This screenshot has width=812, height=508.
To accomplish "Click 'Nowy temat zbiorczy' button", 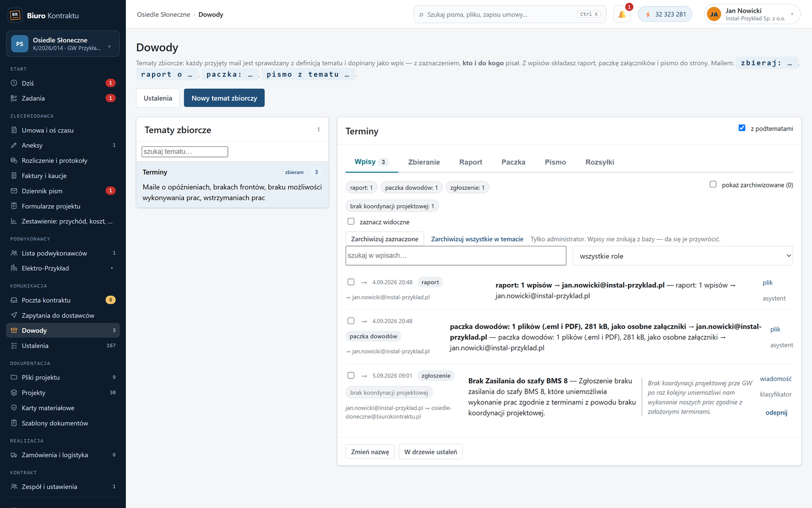I will [224, 98].
